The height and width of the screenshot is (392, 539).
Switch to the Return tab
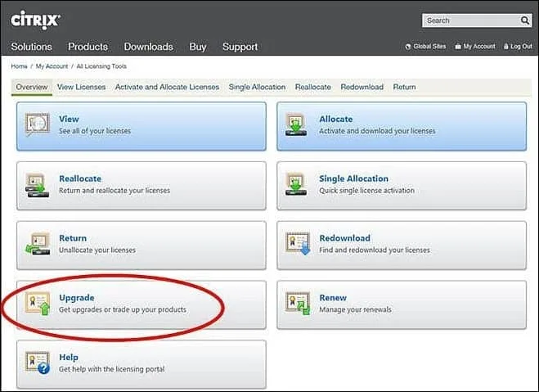click(x=405, y=87)
